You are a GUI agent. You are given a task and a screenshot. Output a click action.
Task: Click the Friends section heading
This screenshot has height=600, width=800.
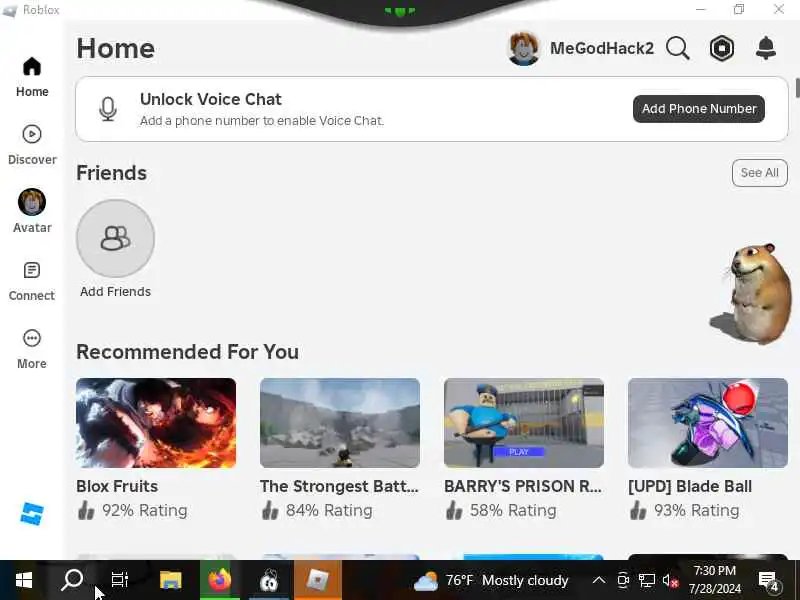(111, 173)
